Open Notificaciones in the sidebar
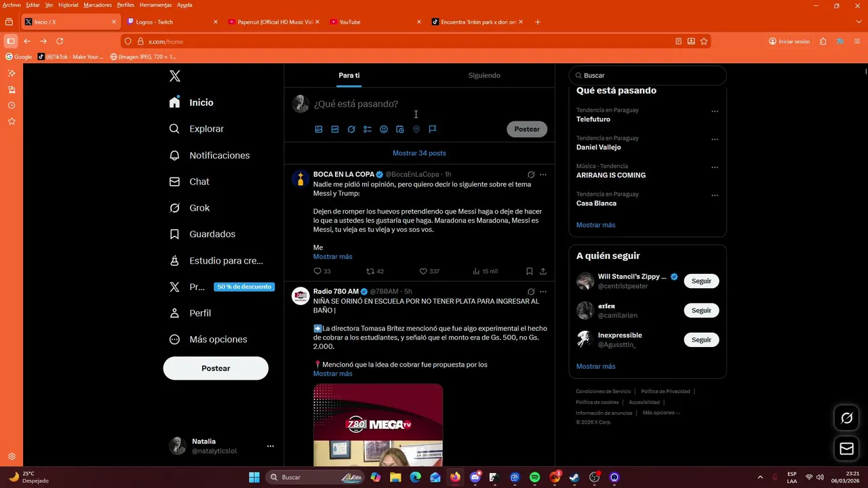The height and width of the screenshot is (488, 868). pyautogui.click(x=210, y=155)
